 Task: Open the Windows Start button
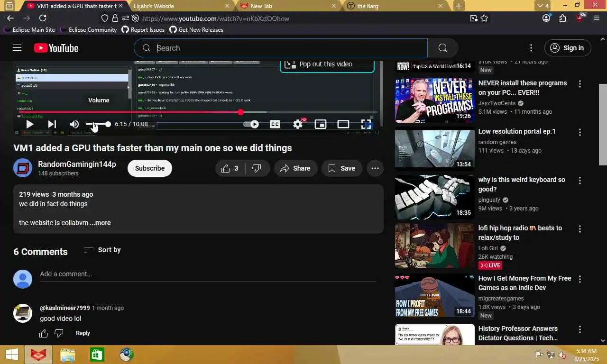(12, 355)
